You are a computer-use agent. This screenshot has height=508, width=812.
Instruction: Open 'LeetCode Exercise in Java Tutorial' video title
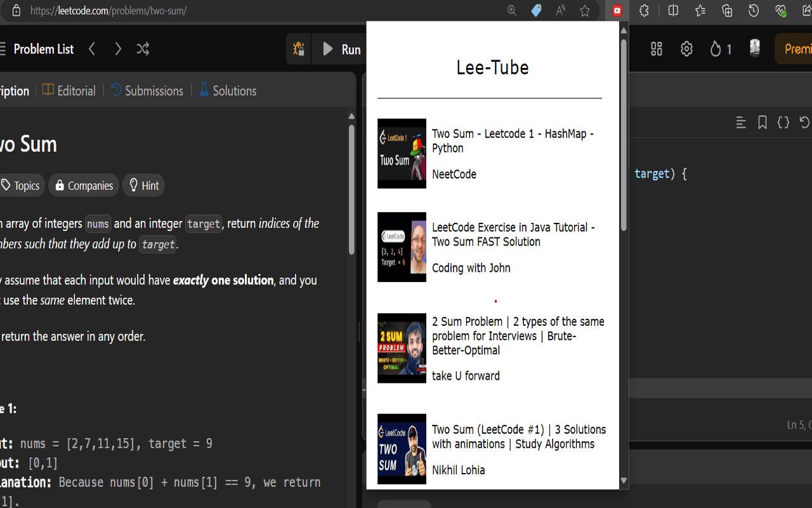coord(513,234)
